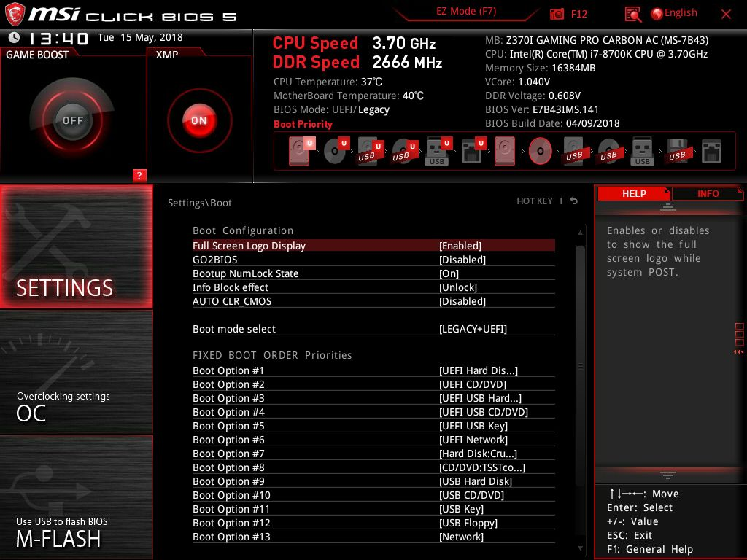Select the UEFI CD/DVD disc boot icon
Viewport: 747px width, 560px height.
[336, 151]
